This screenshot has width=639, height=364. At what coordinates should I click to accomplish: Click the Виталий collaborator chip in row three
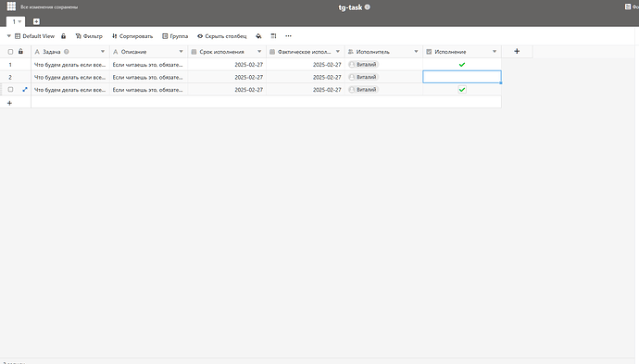363,89
